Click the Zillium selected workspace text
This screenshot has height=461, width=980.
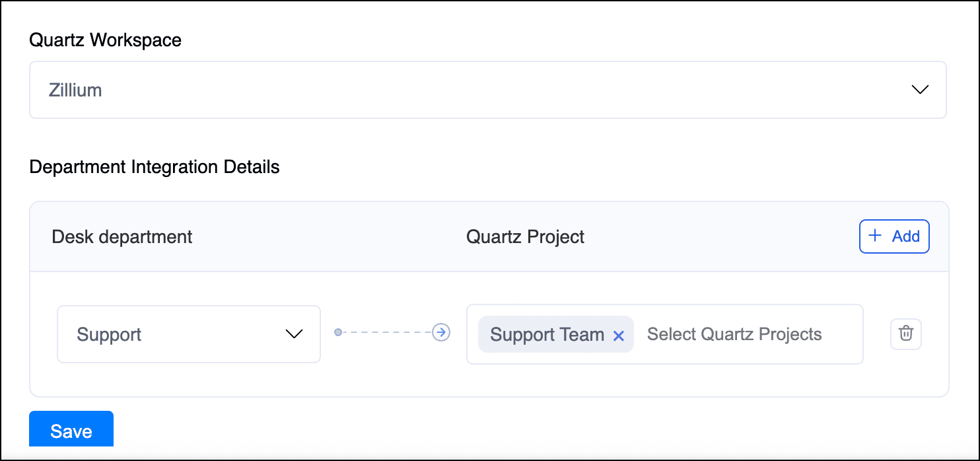[75, 90]
